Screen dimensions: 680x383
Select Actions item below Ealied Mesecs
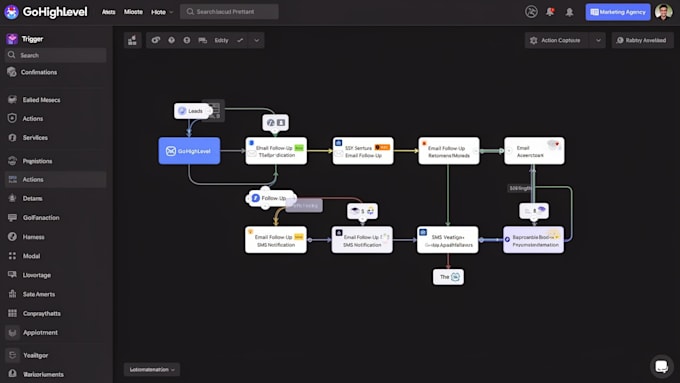56,118
